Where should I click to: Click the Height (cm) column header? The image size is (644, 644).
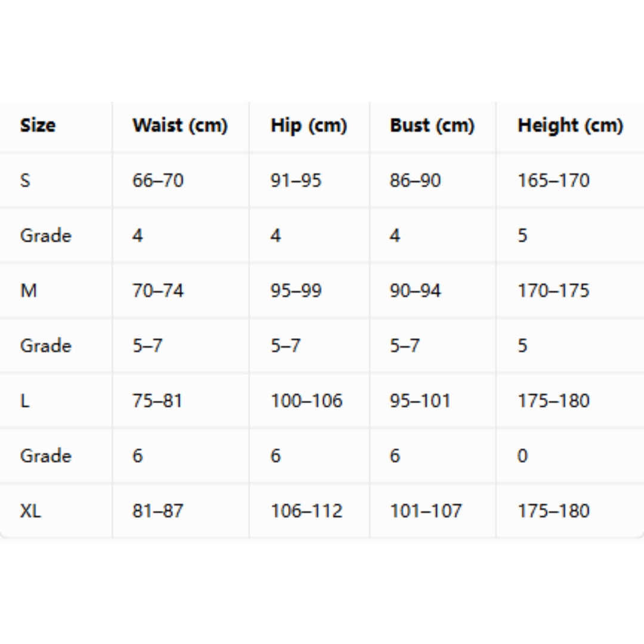[x=571, y=126]
